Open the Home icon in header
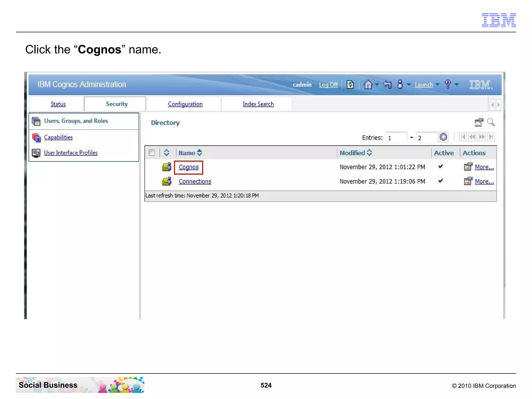Viewport: 532px width, 399px height. (x=368, y=84)
